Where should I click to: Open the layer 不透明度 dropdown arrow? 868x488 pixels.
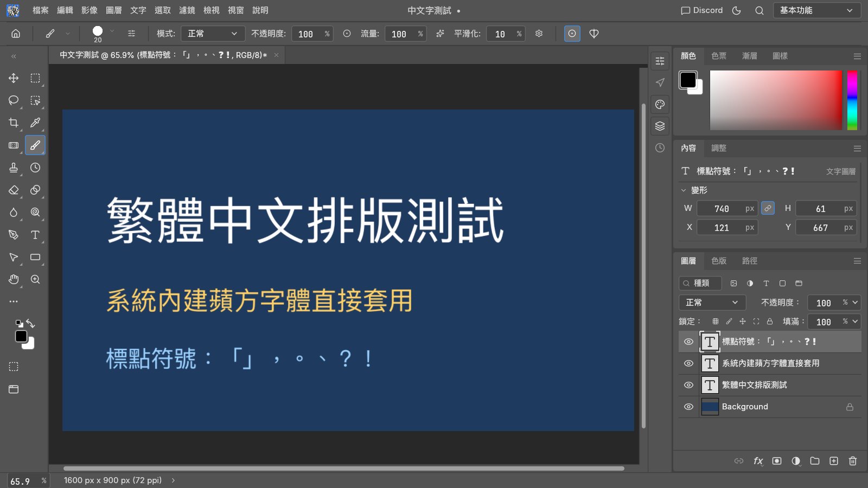click(x=856, y=303)
